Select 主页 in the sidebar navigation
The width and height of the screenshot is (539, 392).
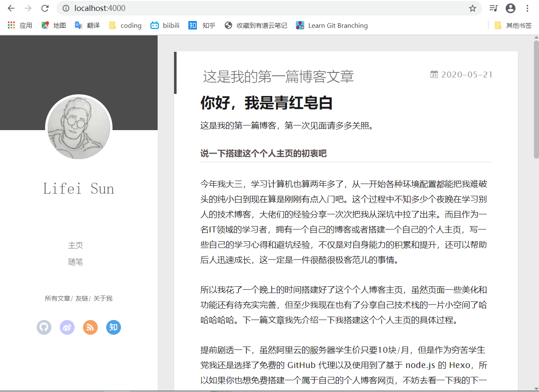75,245
